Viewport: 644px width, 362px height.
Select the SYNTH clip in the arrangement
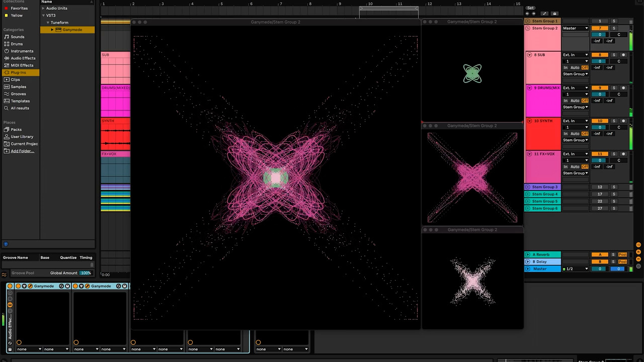pos(115,133)
